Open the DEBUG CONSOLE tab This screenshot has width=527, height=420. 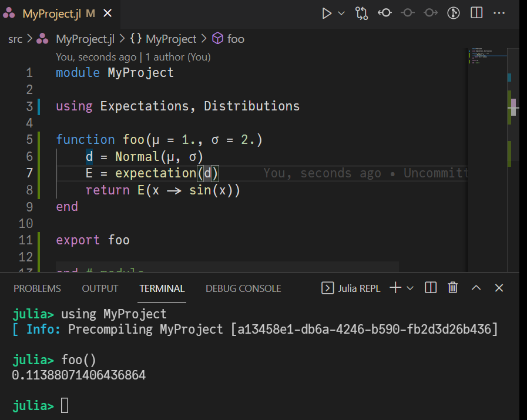click(x=243, y=288)
